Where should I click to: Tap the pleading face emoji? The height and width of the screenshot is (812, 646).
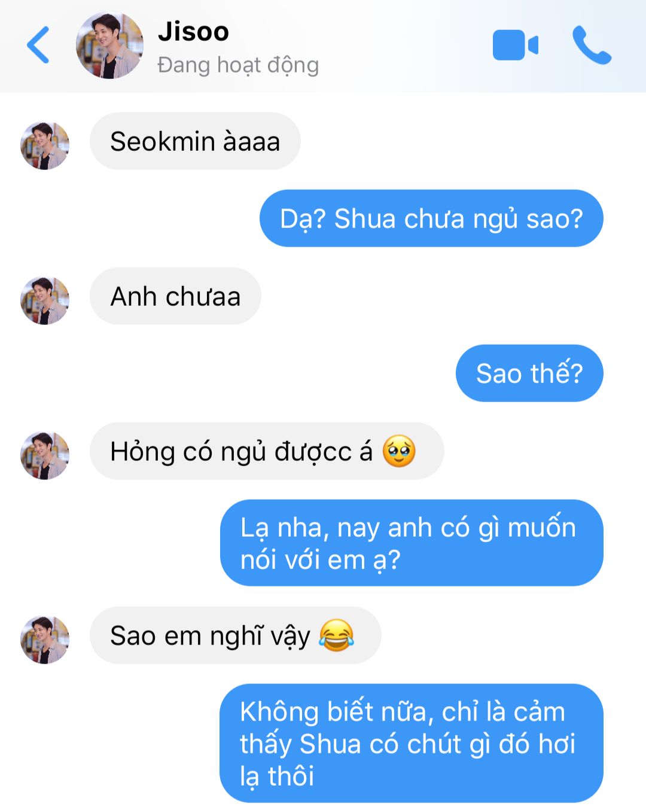click(x=399, y=451)
